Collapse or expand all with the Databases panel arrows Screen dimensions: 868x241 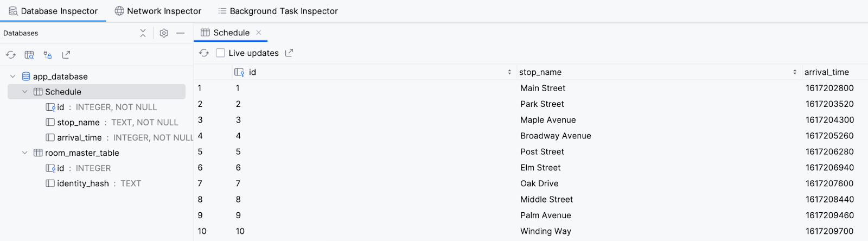coord(143,33)
